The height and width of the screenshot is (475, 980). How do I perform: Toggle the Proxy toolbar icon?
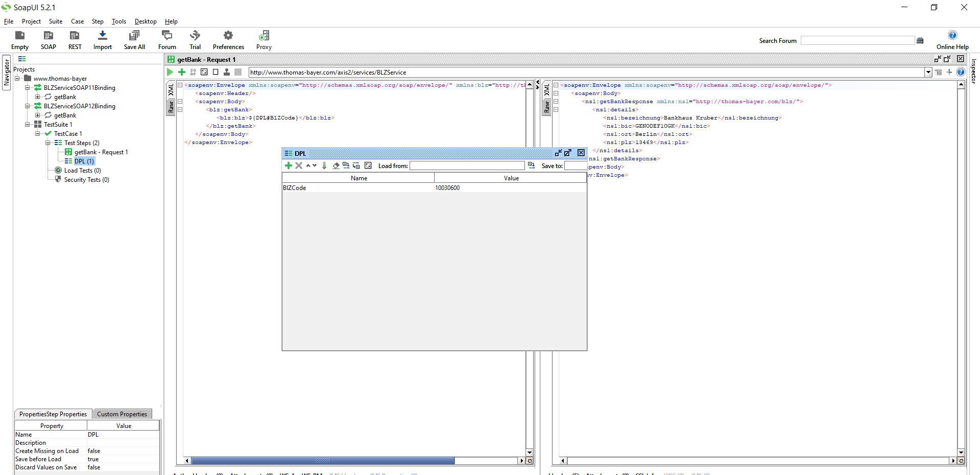pyautogui.click(x=264, y=40)
